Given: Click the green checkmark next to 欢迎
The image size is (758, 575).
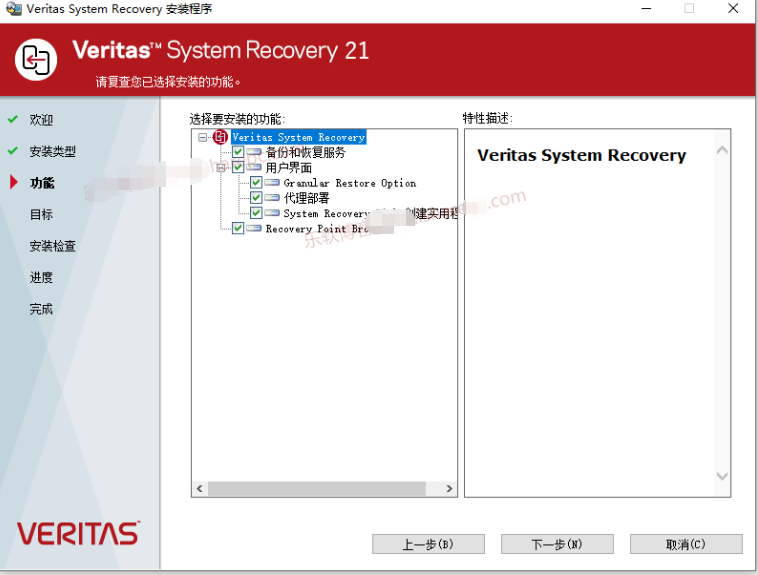Looking at the screenshot, I should coord(13,119).
